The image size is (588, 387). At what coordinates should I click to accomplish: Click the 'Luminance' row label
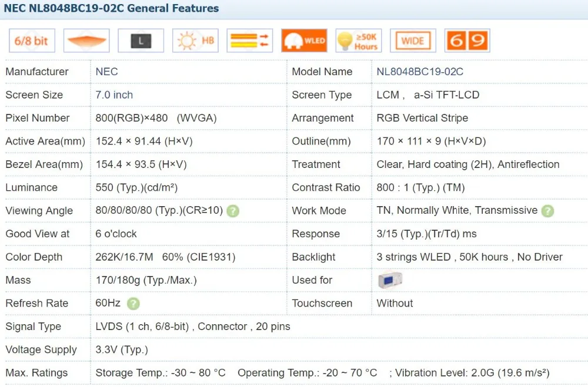(x=32, y=187)
